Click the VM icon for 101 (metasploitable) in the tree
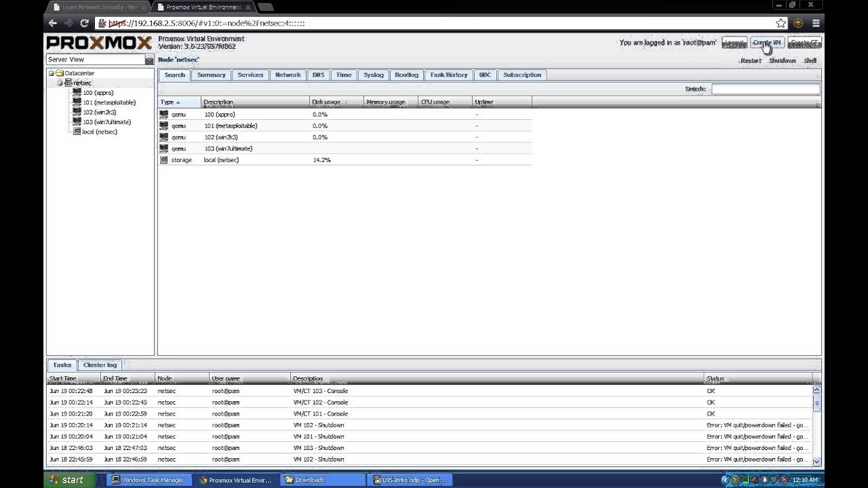Viewport: 868px width, 488px height. coord(77,102)
